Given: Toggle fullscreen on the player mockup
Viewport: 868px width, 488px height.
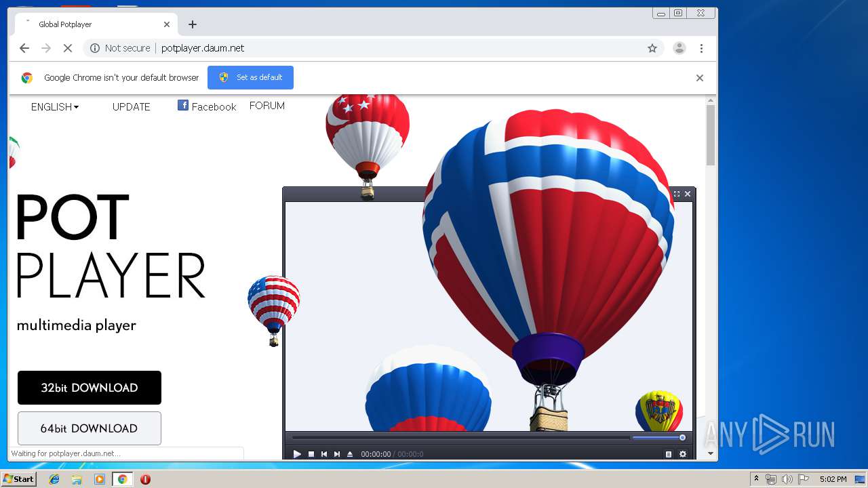Looking at the screenshot, I should [677, 194].
